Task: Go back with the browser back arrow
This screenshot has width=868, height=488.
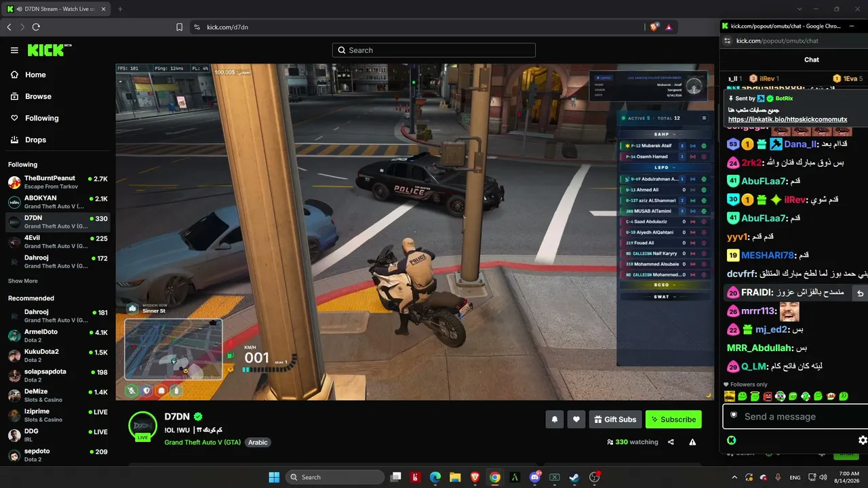Action: [x=9, y=27]
